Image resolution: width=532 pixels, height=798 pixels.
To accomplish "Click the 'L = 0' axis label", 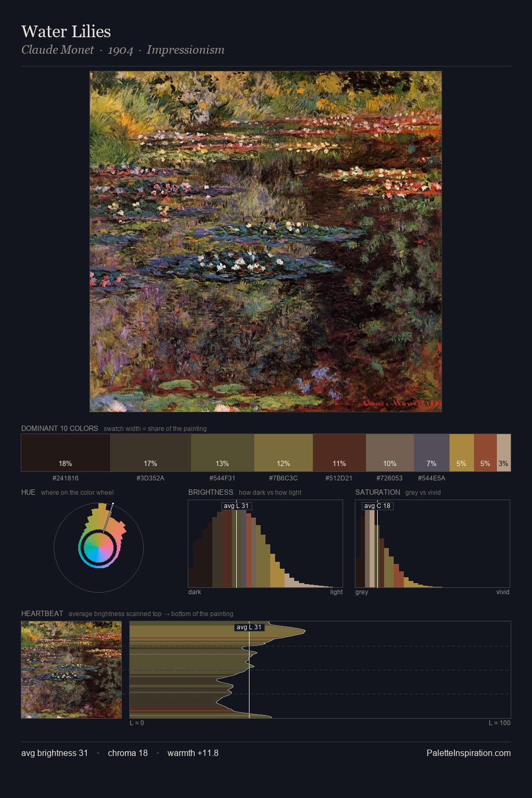I will point(137,723).
